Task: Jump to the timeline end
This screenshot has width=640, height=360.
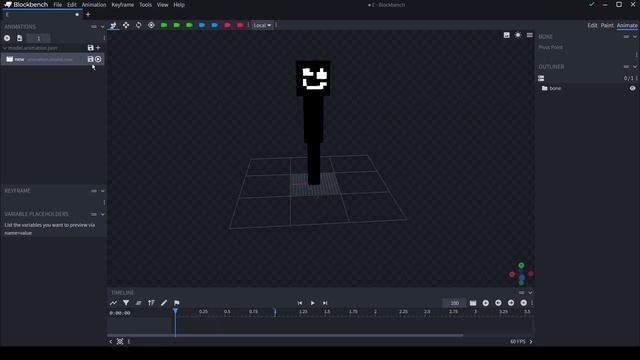Action: click(325, 303)
